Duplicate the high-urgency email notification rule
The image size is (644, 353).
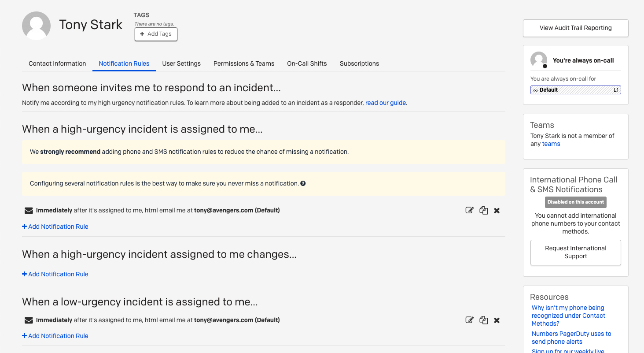483,210
